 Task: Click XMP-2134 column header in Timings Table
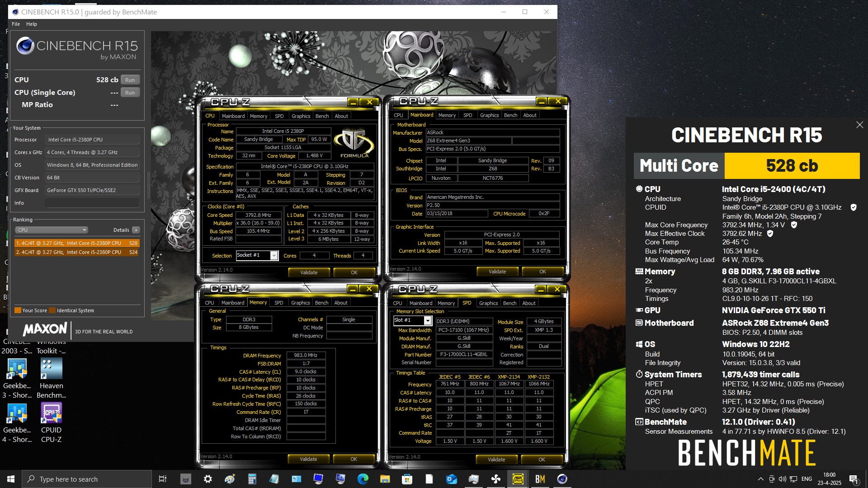click(x=509, y=377)
